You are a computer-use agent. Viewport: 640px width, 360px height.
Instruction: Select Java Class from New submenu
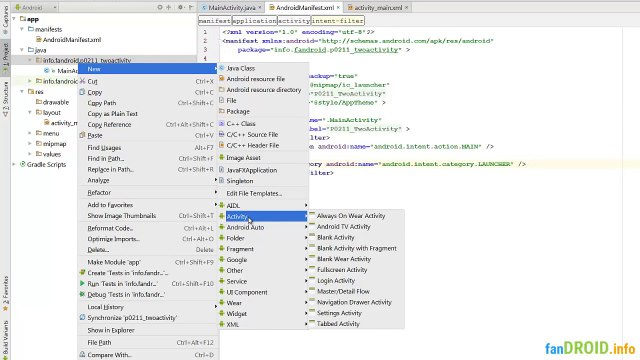click(263, 68)
